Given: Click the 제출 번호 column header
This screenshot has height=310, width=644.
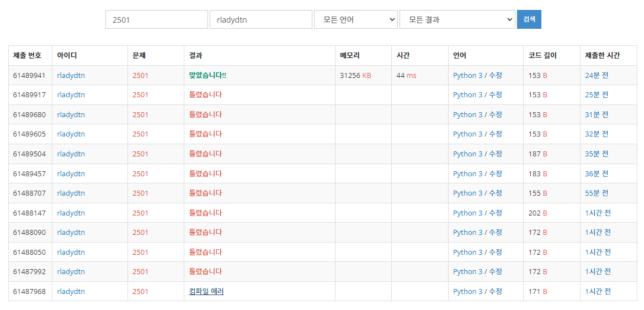Looking at the screenshot, I should pos(27,55).
